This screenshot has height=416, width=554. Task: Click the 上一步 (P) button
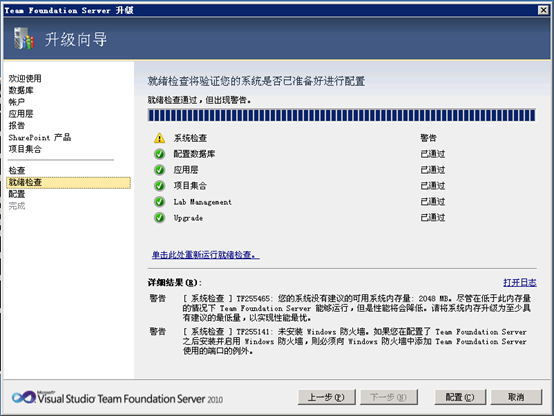326,397
